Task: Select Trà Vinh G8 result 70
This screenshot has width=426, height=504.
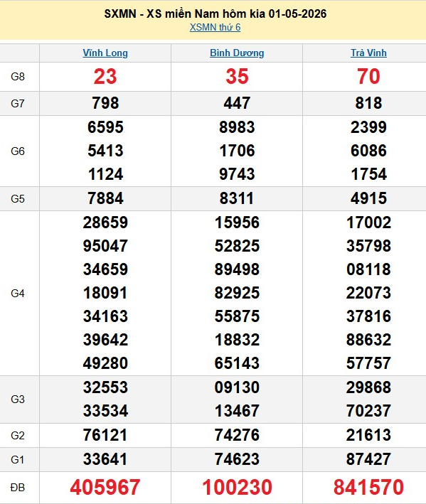Action: (x=368, y=77)
